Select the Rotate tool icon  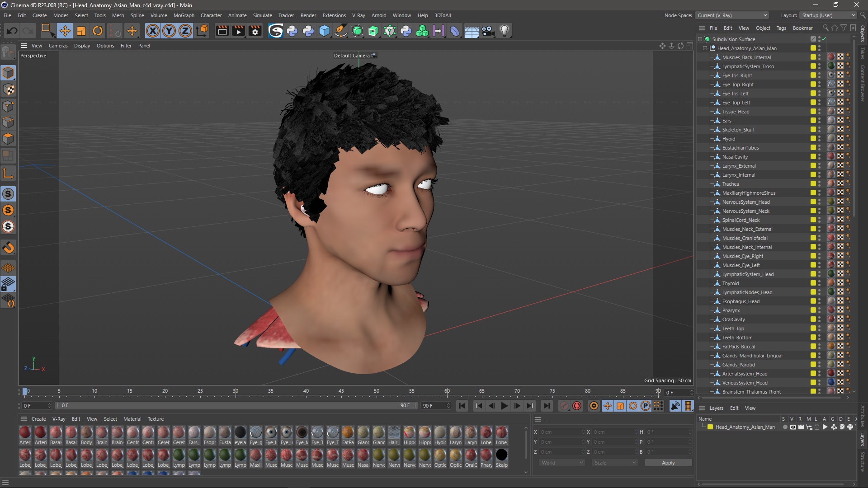coord(98,31)
